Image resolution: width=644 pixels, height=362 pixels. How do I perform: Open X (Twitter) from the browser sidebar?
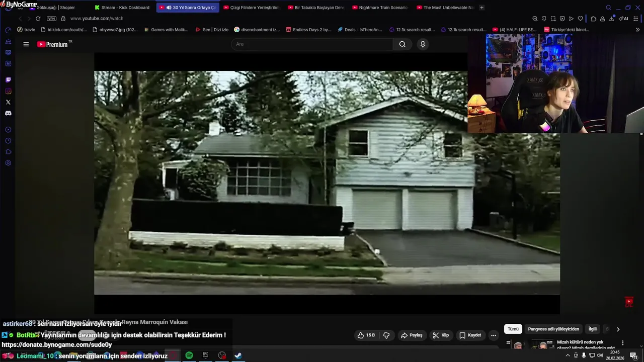pyautogui.click(x=8, y=102)
